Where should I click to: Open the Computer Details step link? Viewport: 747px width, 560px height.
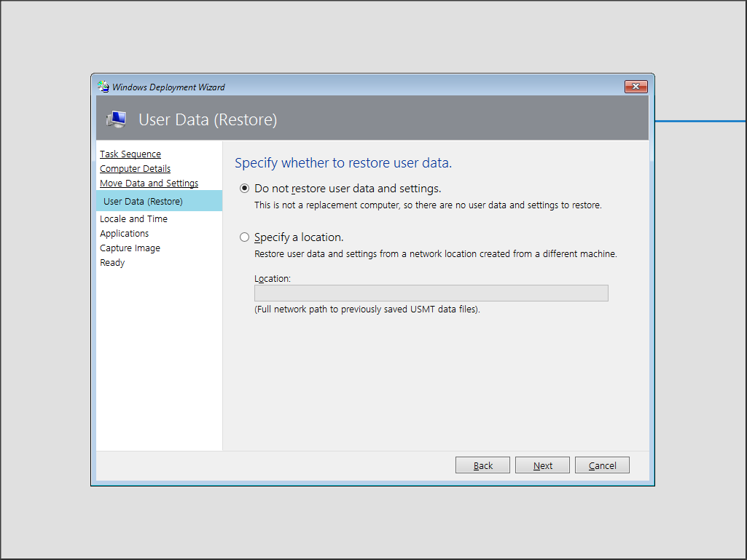135,168
